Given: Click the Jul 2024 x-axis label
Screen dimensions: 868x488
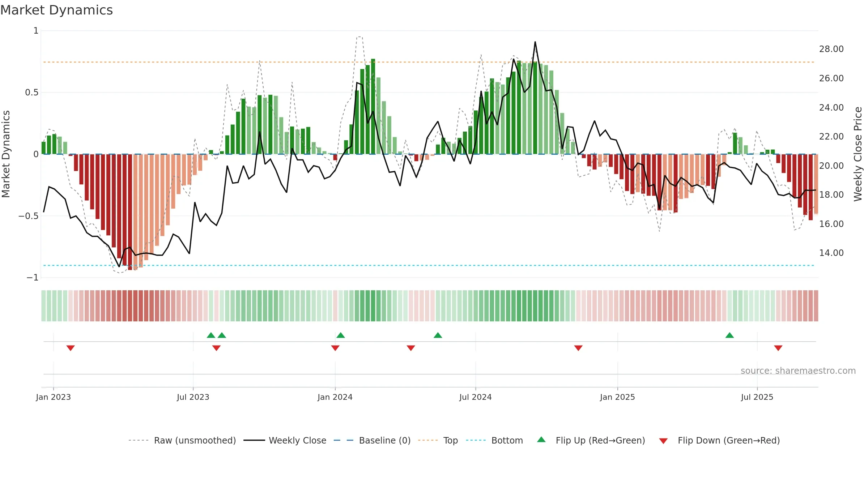Looking at the screenshot, I should [476, 397].
